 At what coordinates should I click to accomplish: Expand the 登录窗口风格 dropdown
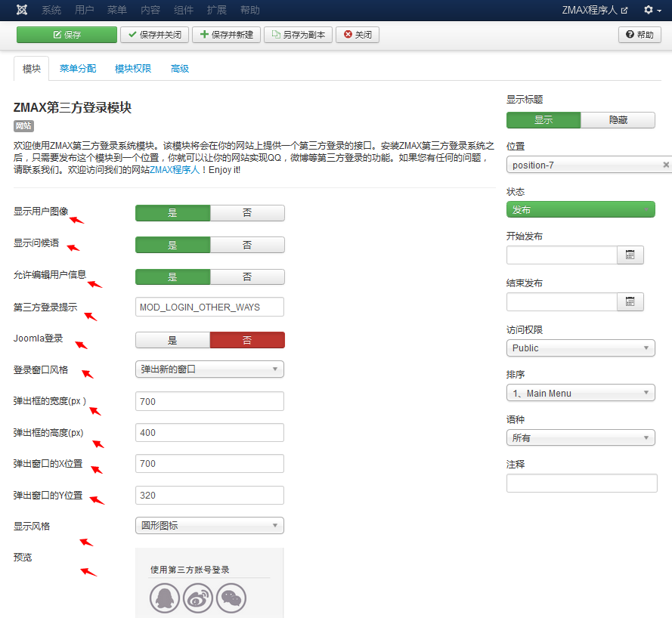click(209, 369)
